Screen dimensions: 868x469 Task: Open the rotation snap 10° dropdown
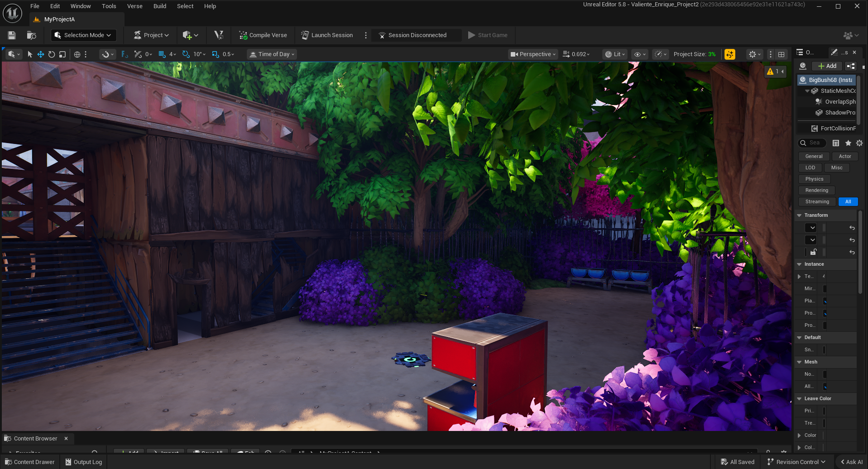pos(199,54)
